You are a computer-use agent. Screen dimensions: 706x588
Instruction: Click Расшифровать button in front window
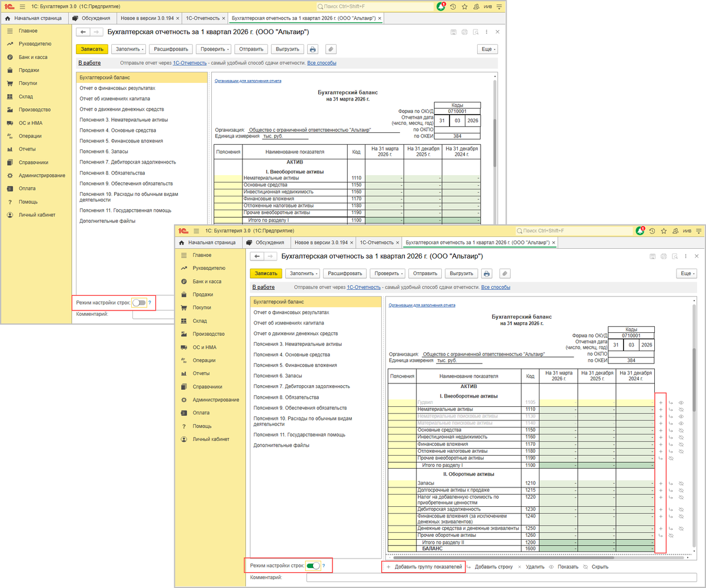(x=345, y=273)
